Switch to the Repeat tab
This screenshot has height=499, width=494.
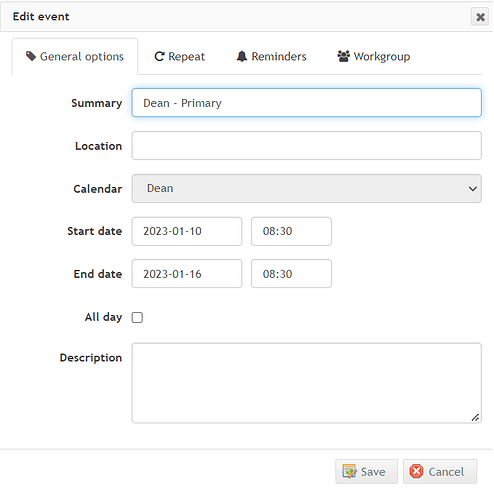pos(180,56)
